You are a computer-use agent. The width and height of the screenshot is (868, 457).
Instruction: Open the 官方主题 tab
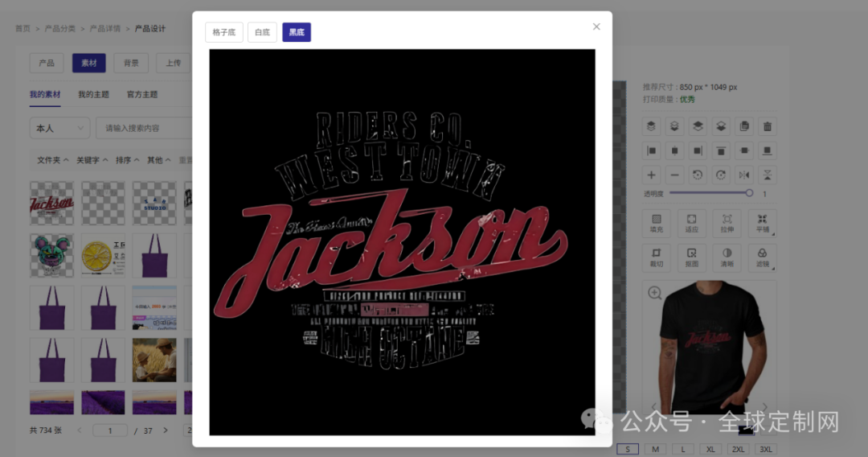(142, 94)
